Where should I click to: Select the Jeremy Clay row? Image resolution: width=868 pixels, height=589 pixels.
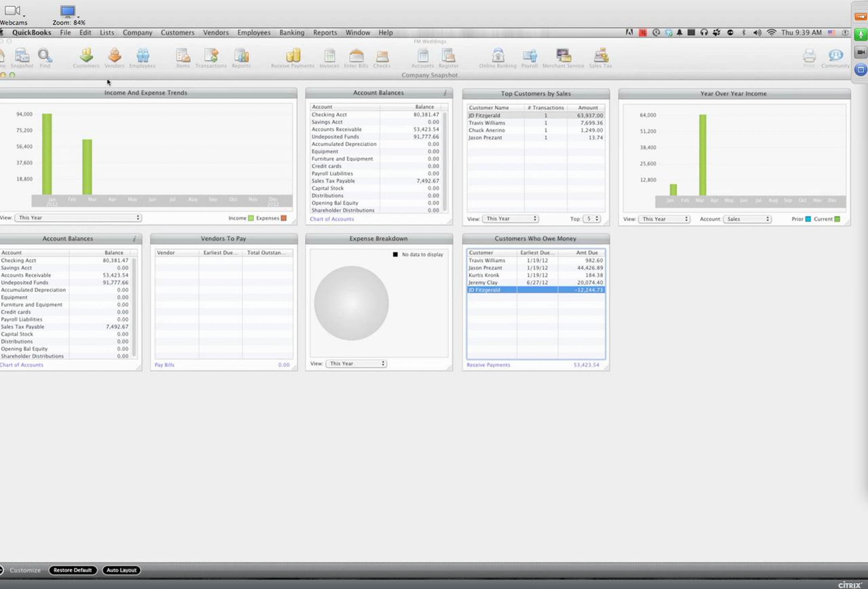point(536,282)
